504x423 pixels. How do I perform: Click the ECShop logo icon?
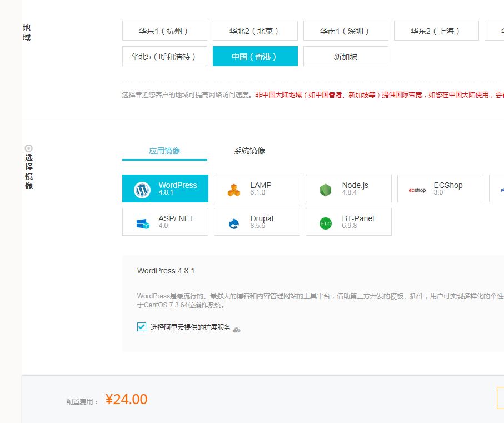tap(417, 190)
